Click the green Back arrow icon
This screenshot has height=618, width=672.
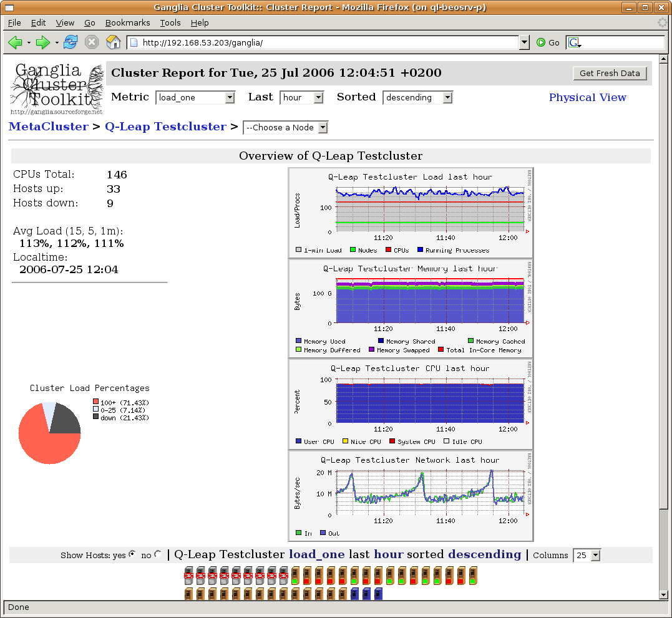[x=15, y=42]
